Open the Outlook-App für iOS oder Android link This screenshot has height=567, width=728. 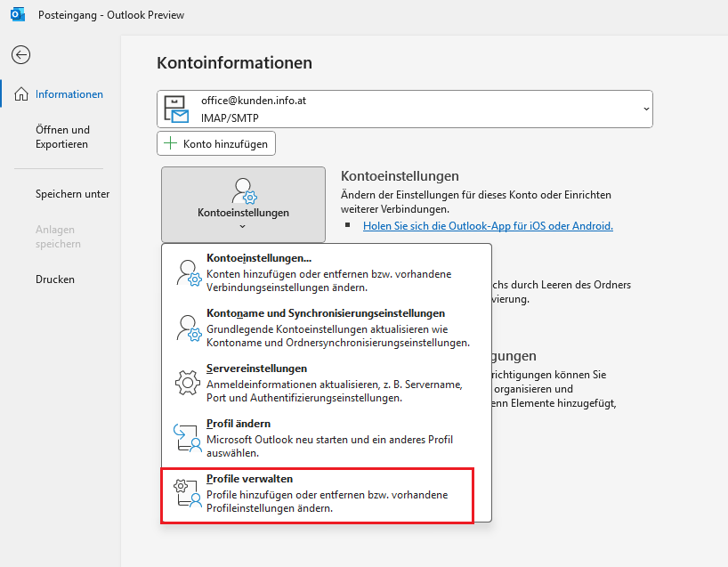(x=488, y=226)
